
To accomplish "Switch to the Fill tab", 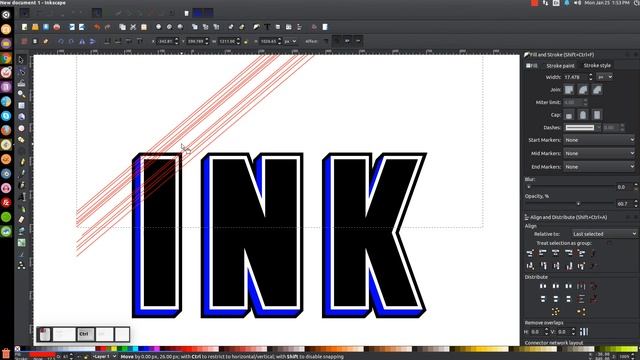I will pos(532,66).
